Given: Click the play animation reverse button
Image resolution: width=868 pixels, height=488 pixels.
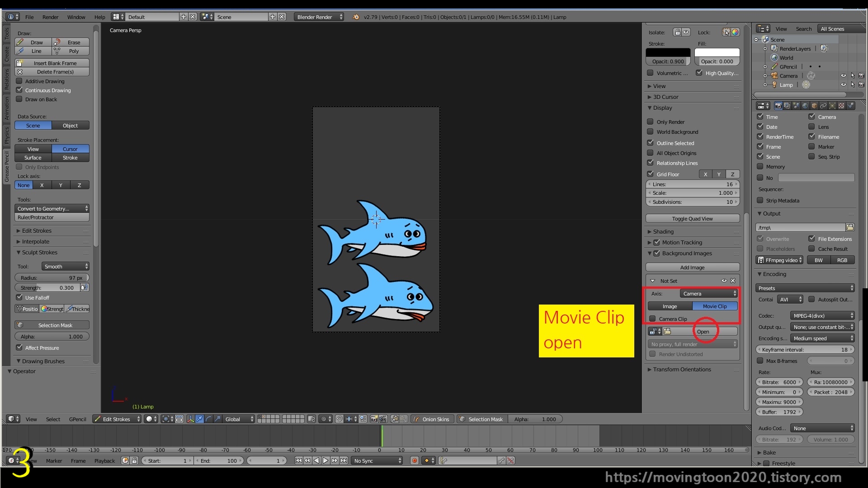Looking at the screenshot, I should pyautogui.click(x=316, y=460).
